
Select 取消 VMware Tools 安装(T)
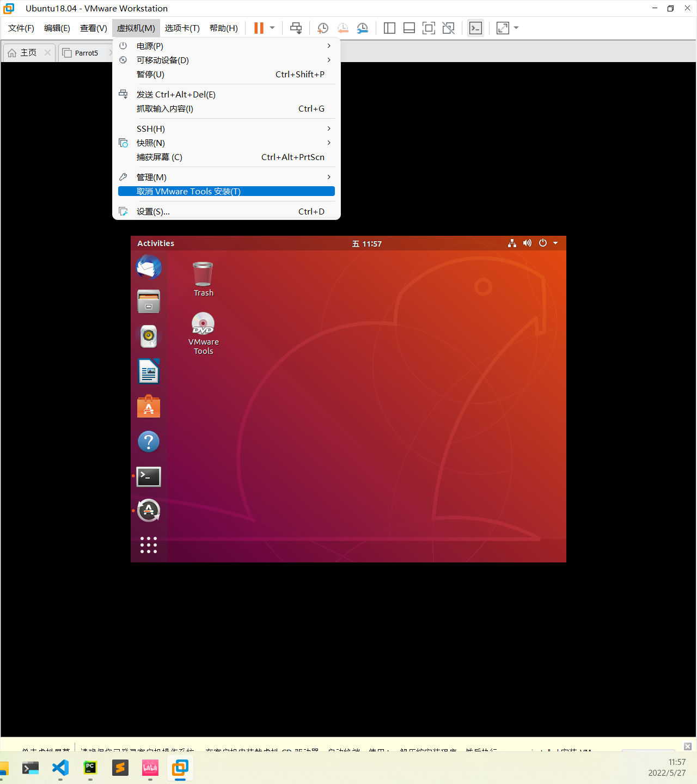coord(227,191)
